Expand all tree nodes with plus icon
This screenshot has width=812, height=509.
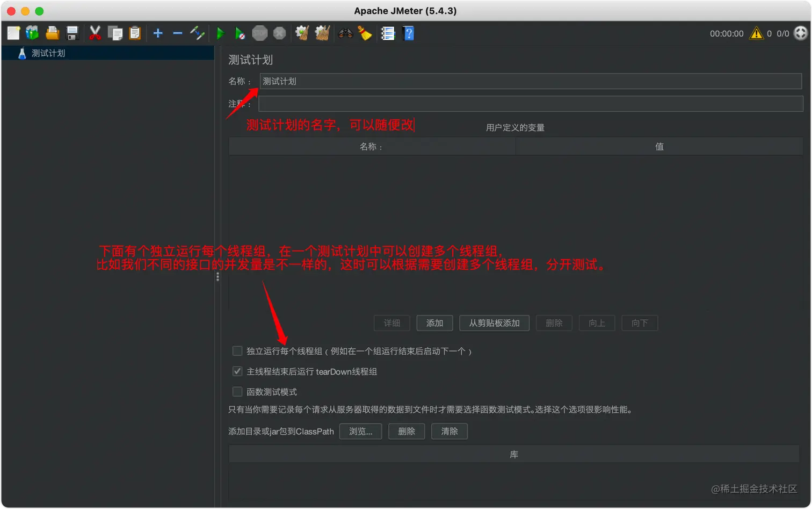(158, 33)
